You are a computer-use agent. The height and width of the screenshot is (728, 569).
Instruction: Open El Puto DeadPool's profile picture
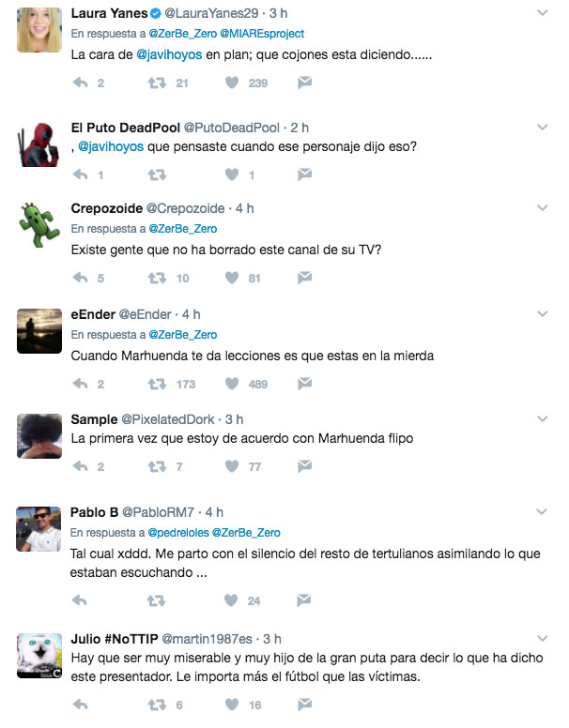coord(39,144)
